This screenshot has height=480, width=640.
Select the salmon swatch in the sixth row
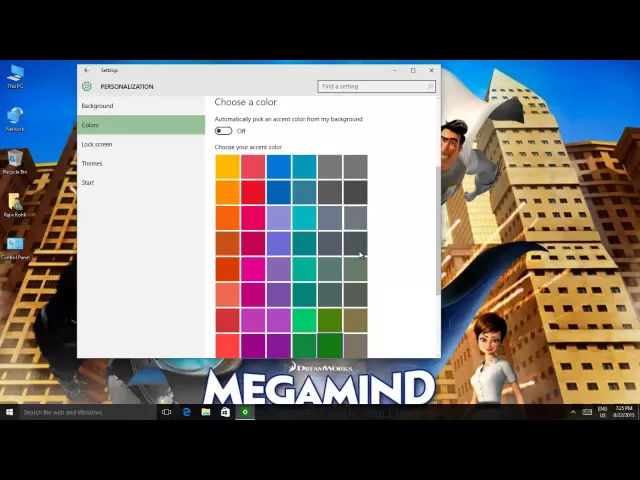(228, 295)
